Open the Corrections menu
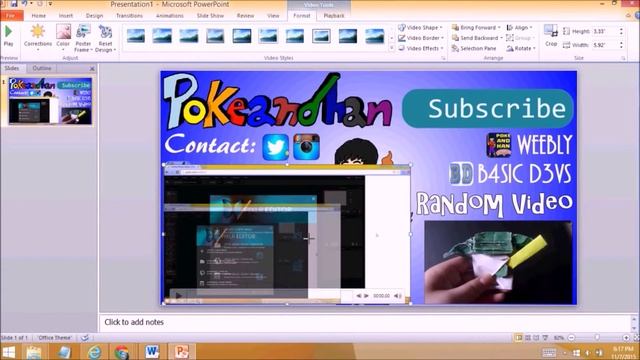 pos(38,38)
